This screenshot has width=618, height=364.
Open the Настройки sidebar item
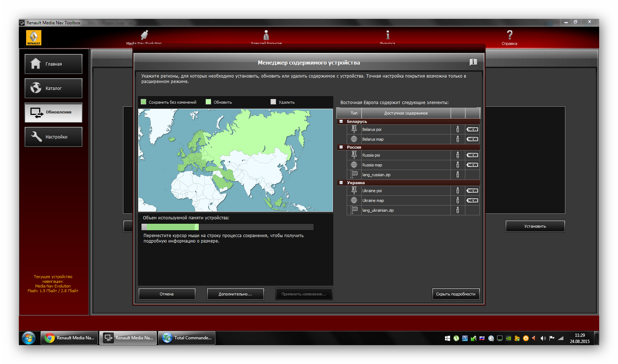click(x=54, y=137)
